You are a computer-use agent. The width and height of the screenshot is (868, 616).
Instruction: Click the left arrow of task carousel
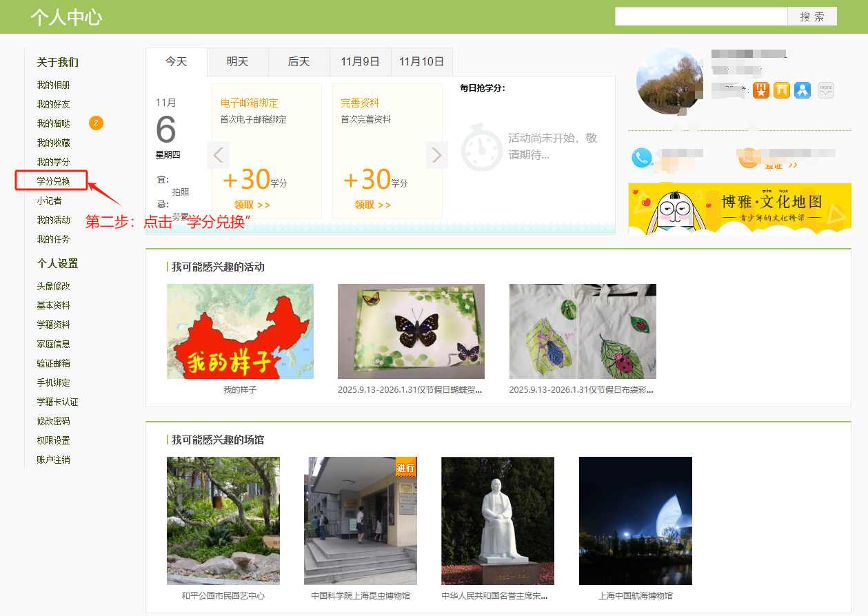point(219,156)
